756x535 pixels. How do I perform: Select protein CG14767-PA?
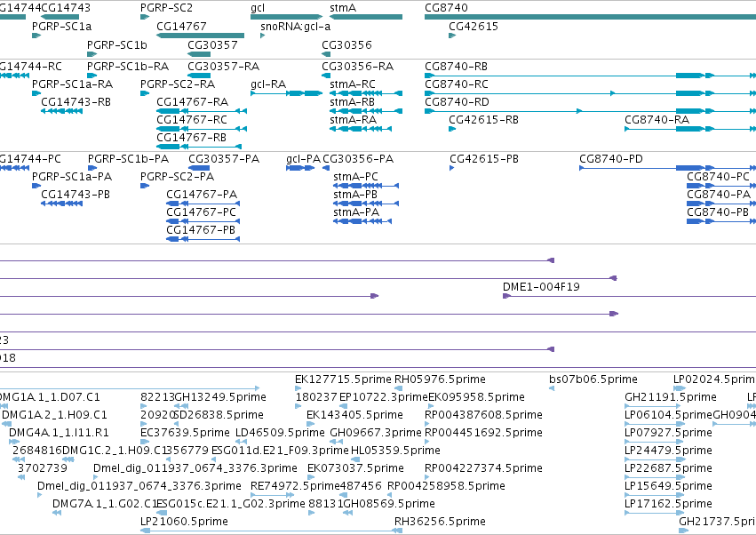tap(203, 204)
